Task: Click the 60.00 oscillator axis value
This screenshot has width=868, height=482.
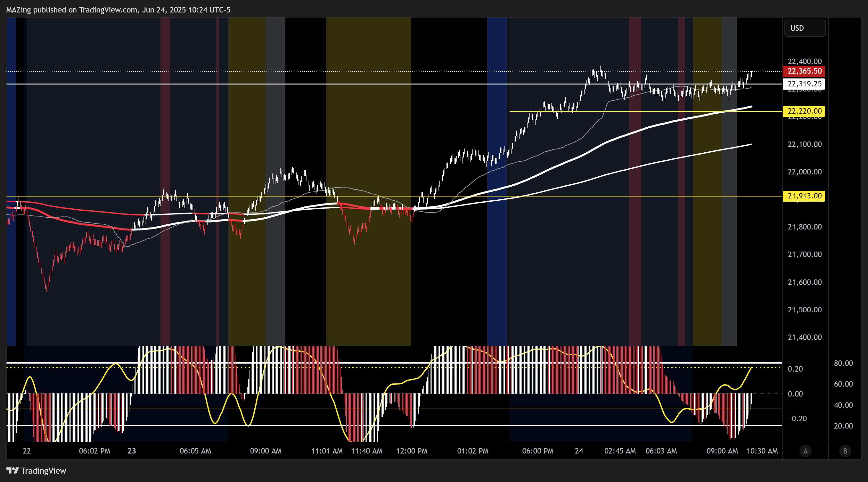Action: coord(843,384)
